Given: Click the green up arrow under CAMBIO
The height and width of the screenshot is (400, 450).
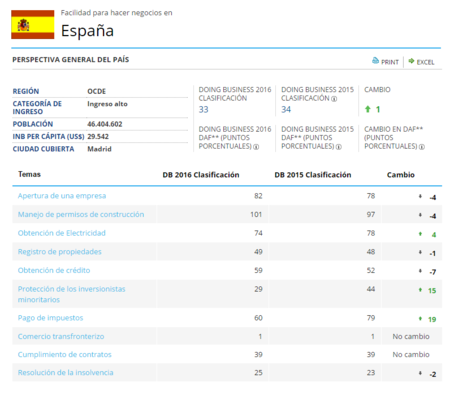Looking at the screenshot, I should pyautogui.click(x=368, y=109).
